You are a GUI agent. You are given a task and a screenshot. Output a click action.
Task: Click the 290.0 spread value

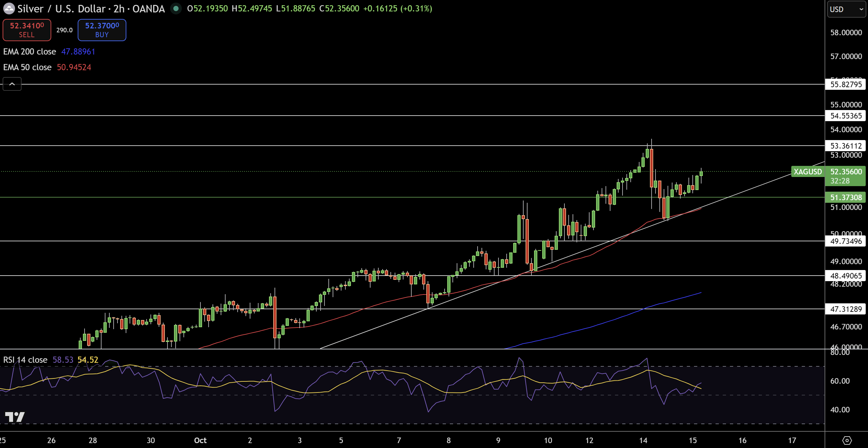(x=64, y=30)
